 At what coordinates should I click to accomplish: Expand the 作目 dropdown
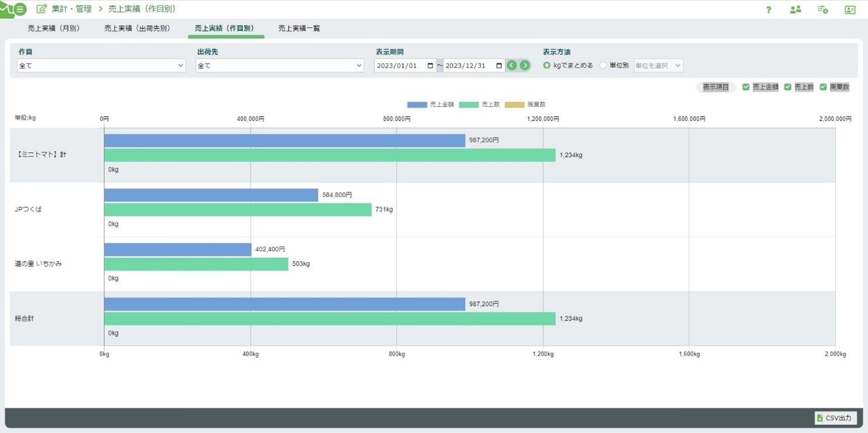tap(102, 65)
